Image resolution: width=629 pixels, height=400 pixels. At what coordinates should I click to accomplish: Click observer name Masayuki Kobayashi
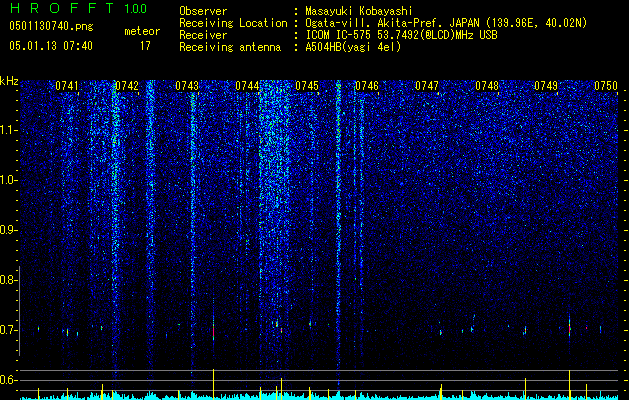[359, 11]
